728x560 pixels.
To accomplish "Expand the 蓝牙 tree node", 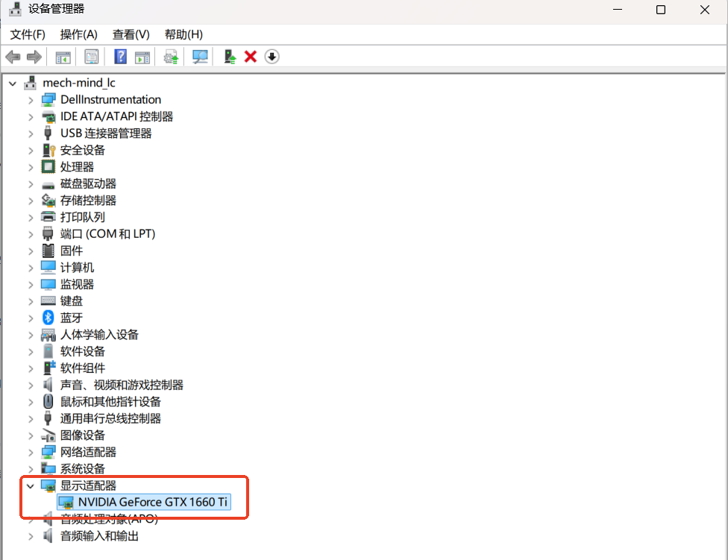I will (x=30, y=318).
